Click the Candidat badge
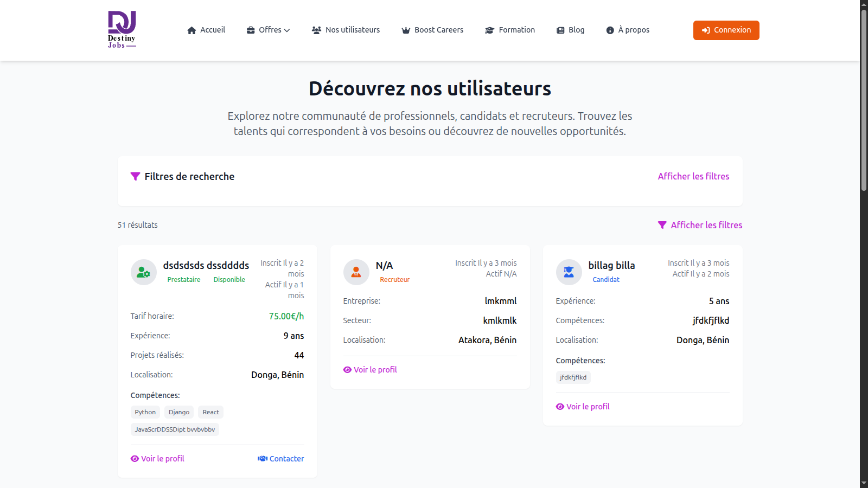This screenshot has width=868, height=488. coord(606,280)
